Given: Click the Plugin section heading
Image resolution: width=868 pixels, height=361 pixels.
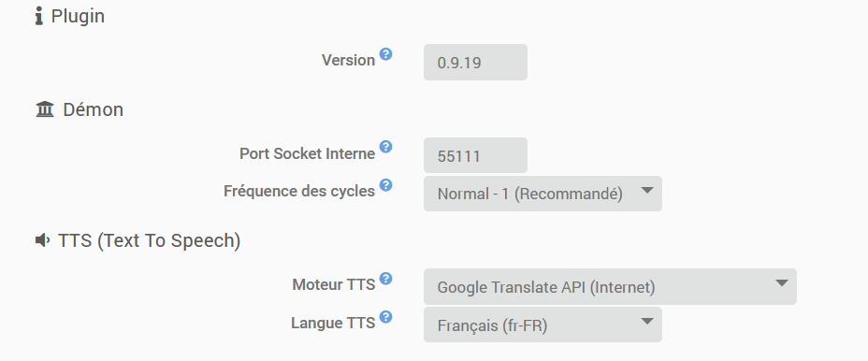Looking at the screenshot, I should coord(78,16).
